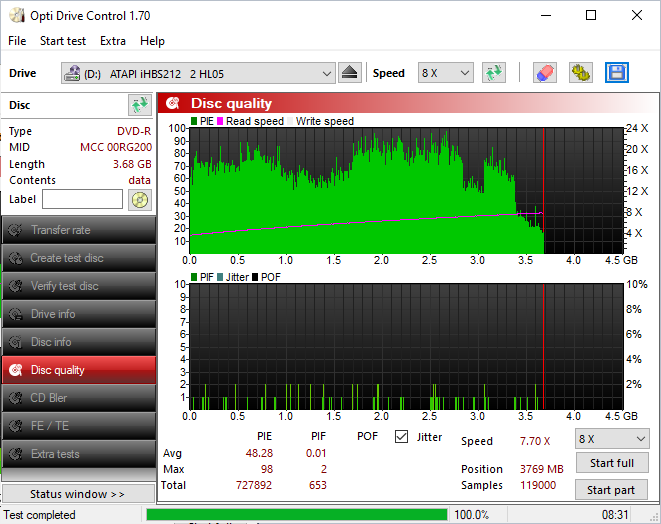661x524 pixels.
Task: Click into the Label text field
Action: pyautogui.click(x=82, y=199)
